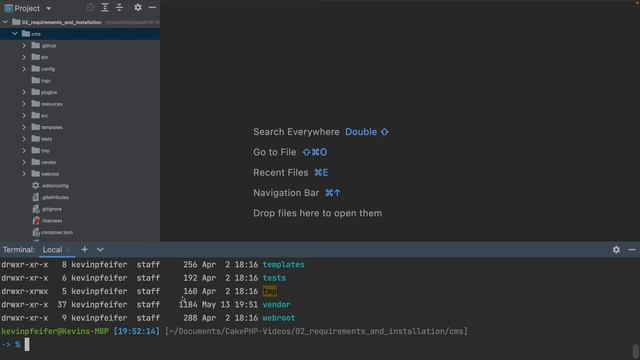Expand the resources folder
The height and width of the screenshot is (360, 640).
pyautogui.click(x=24, y=104)
